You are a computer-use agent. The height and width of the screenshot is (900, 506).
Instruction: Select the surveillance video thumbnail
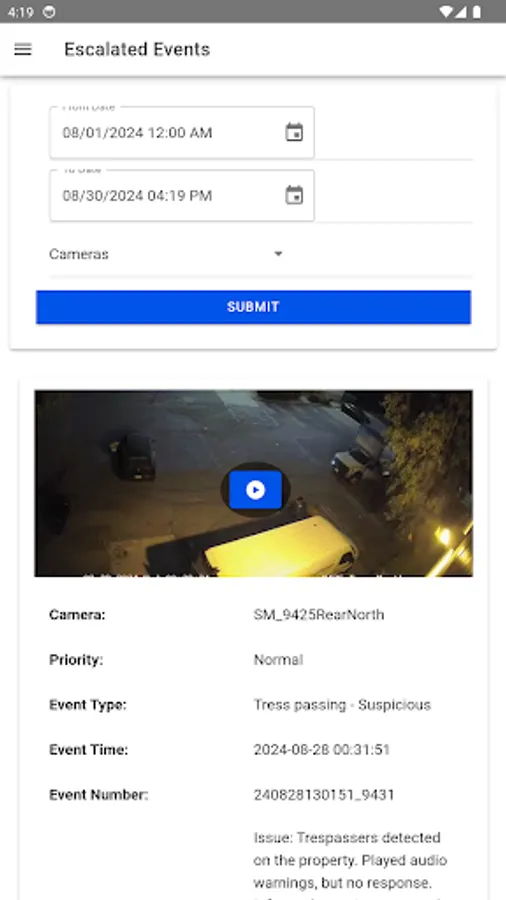coord(254,483)
